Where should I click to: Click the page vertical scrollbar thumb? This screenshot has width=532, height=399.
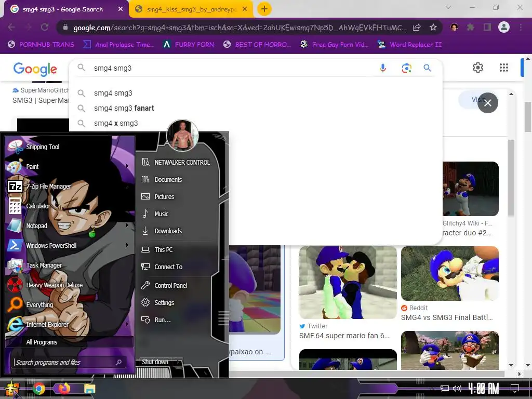point(528,117)
